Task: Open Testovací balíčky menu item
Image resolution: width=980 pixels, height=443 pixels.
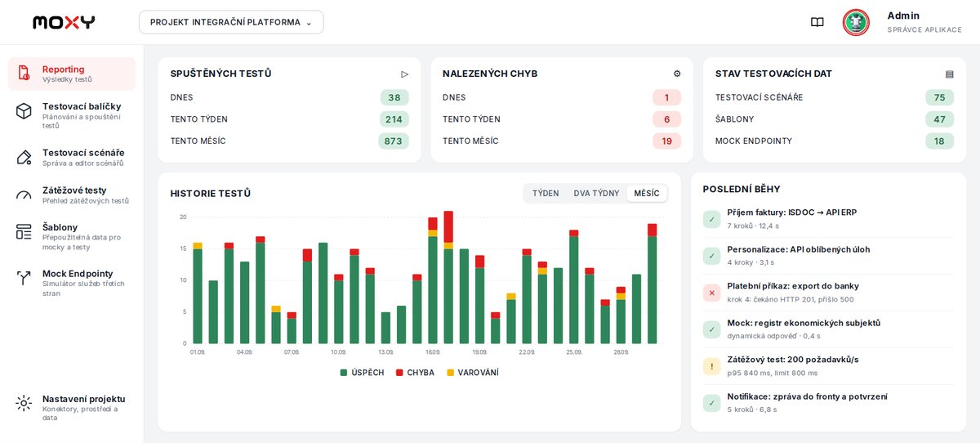Action: pos(72,115)
